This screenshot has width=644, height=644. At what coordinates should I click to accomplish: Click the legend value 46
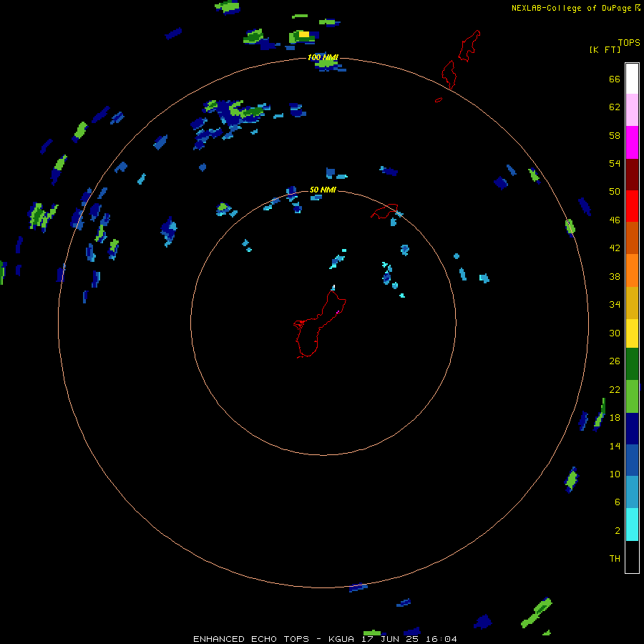(615, 220)
